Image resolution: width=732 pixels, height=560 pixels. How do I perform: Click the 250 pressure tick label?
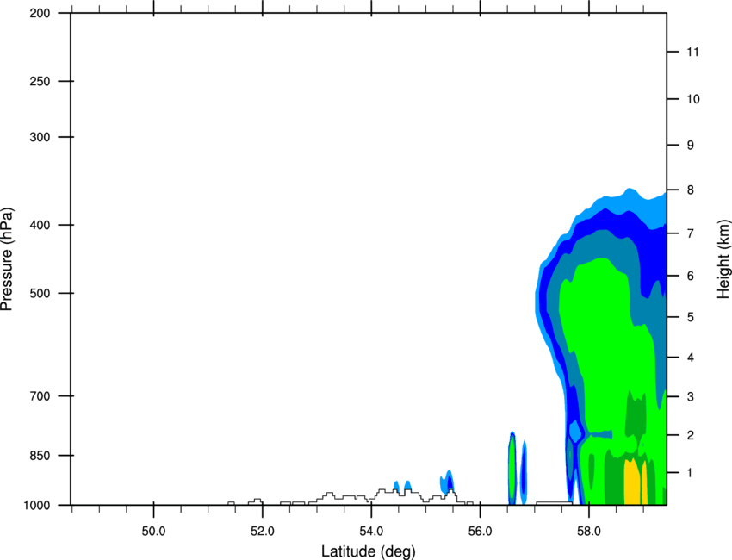click(x=40, y=81)
